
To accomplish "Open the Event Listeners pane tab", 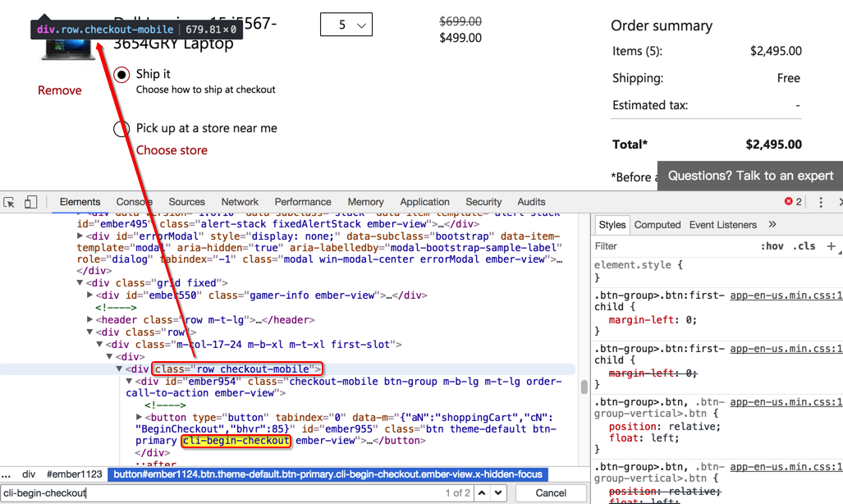I will point(722,225).
